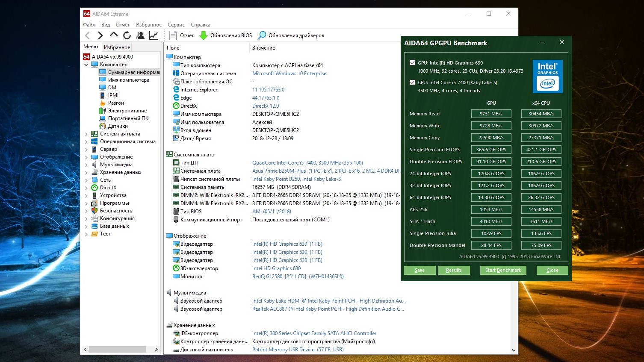
Task: Click the main list scroll-down arrow
Action: [x=514, y=350]
